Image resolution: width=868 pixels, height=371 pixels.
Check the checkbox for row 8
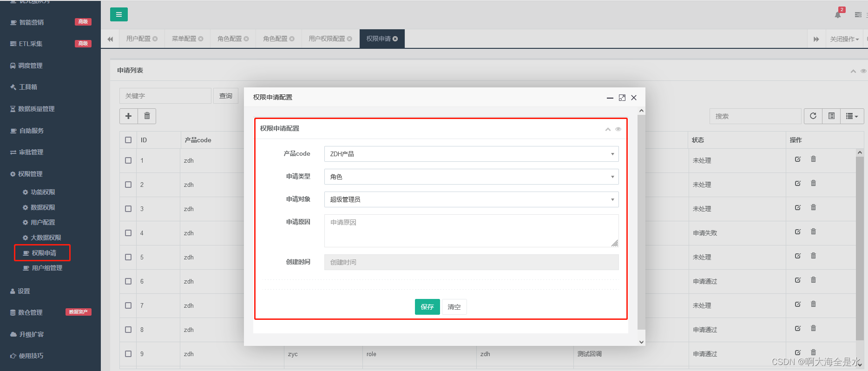click(128, 330)
